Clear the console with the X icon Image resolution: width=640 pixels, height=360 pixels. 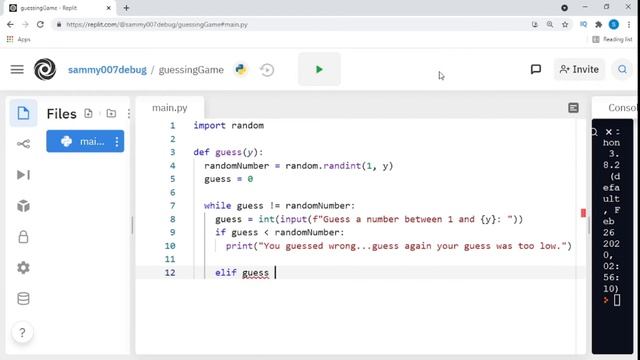tap(609, 132)
